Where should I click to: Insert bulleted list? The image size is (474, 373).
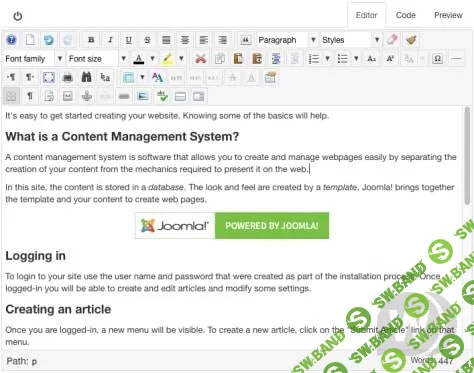342,59
